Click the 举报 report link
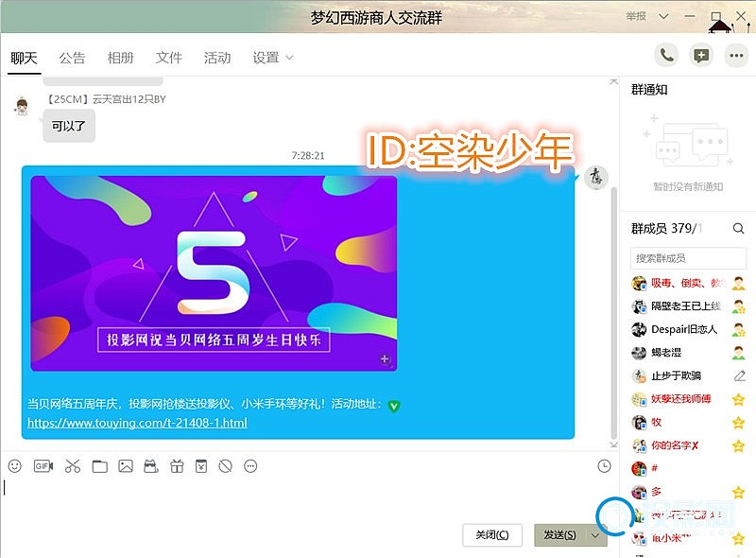 (x=636, y=16)
